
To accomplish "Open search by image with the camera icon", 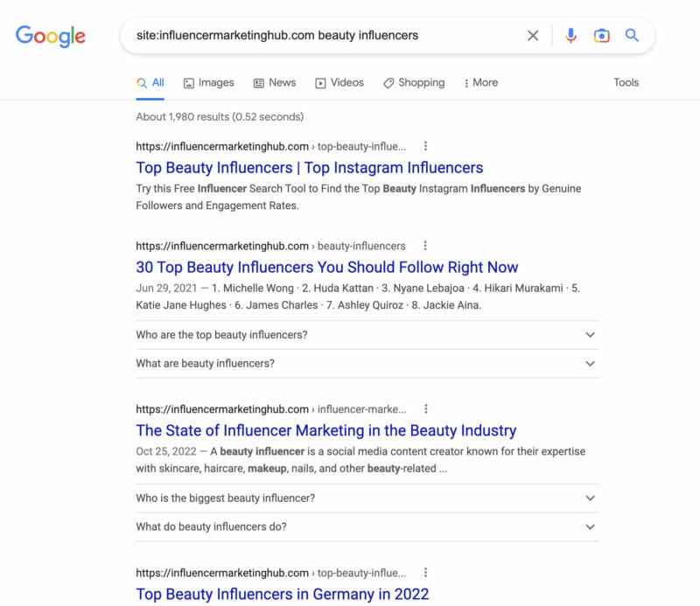I will (602, 35).
